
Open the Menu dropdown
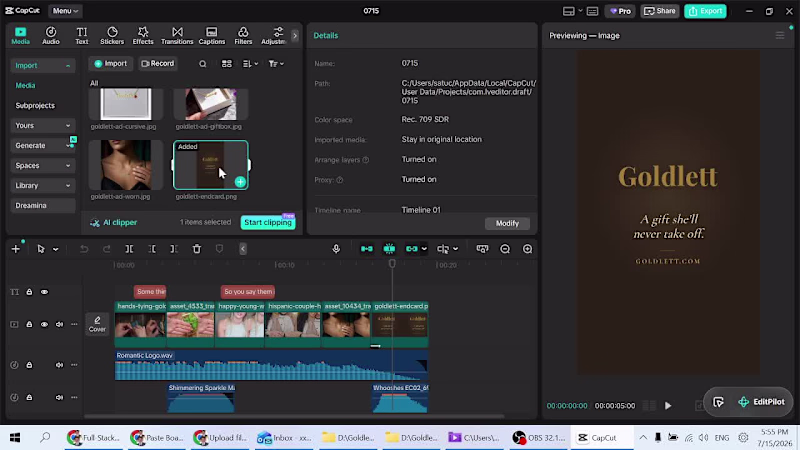[x=65, y=11]
